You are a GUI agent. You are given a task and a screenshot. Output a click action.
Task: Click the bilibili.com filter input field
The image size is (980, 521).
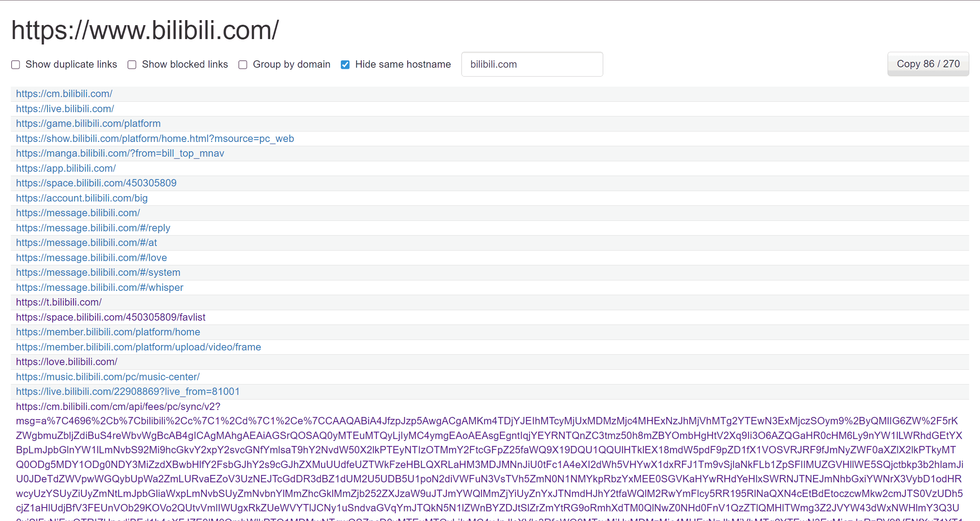point(532,64)
